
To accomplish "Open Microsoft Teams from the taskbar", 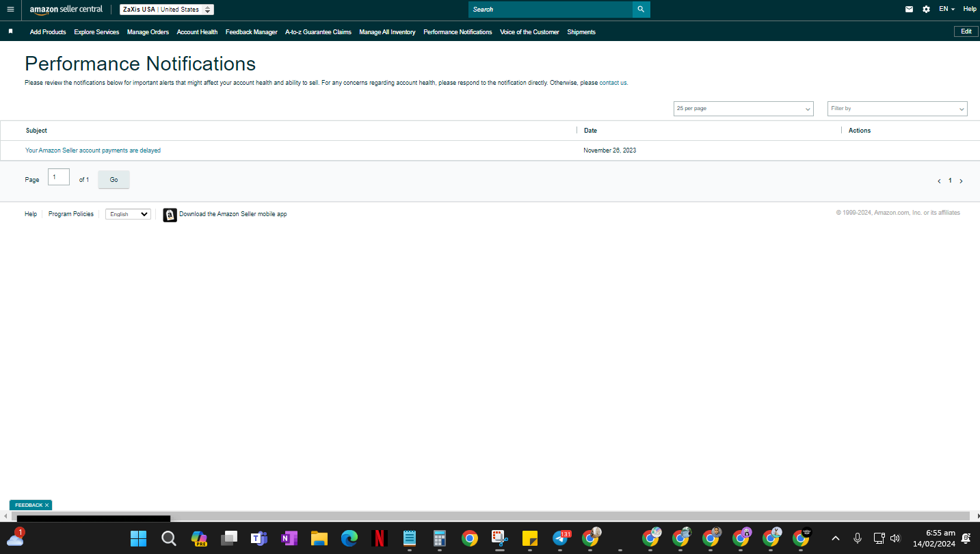I will pos(259,539).
